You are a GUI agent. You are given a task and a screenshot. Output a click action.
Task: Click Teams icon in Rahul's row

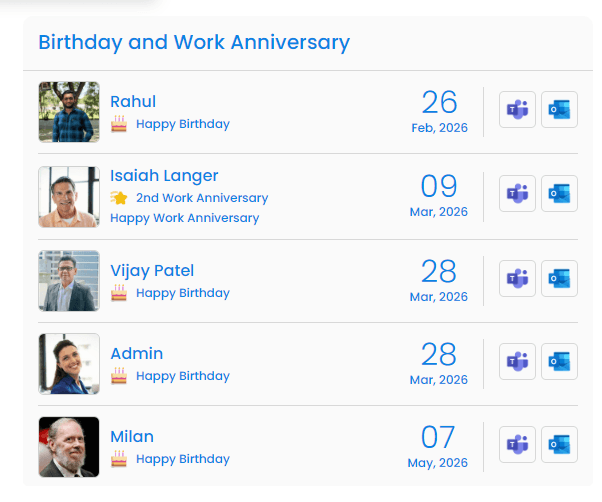click(517, 110)
